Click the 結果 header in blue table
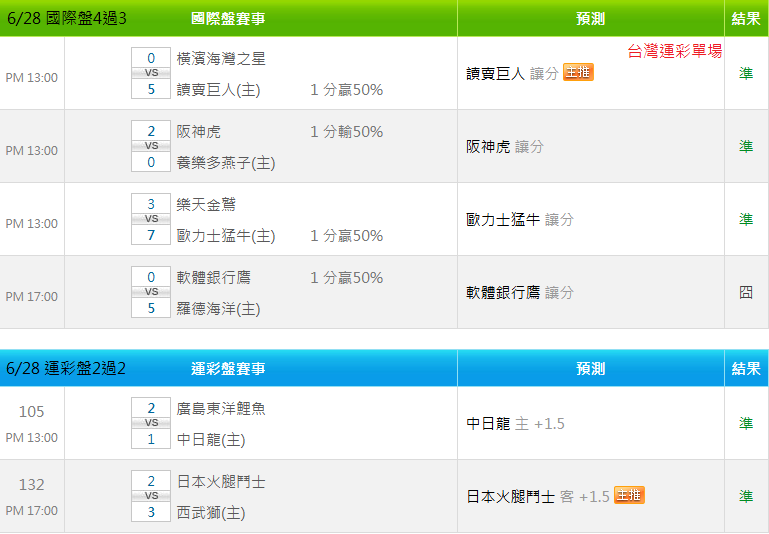769x534 pixels. pyautogui.click(x=746, y=368)
